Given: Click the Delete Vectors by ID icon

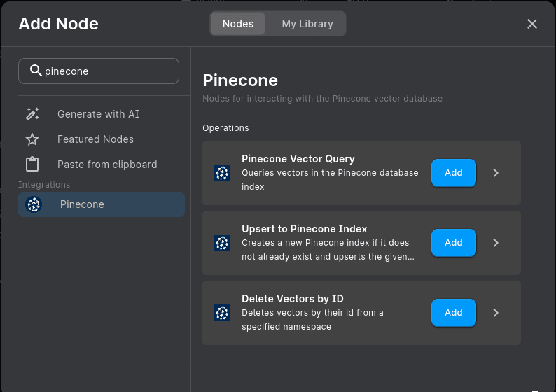Looking at the screenshot, I should coord(222,313).
